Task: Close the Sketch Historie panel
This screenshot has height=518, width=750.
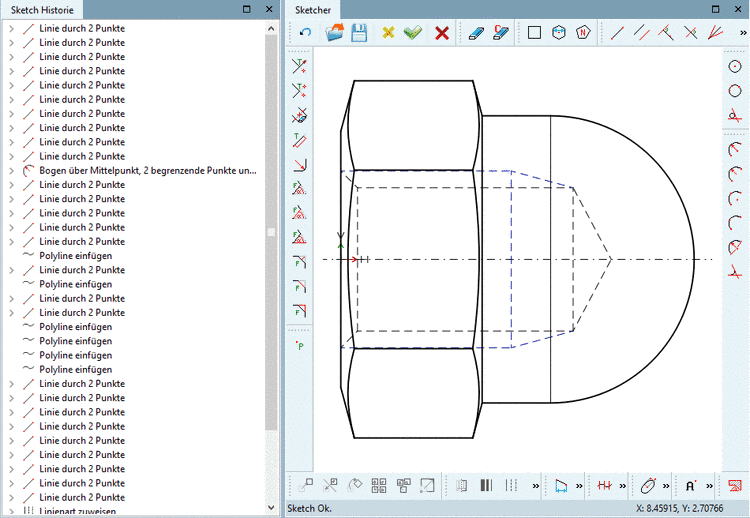Action: pos(268,9)
